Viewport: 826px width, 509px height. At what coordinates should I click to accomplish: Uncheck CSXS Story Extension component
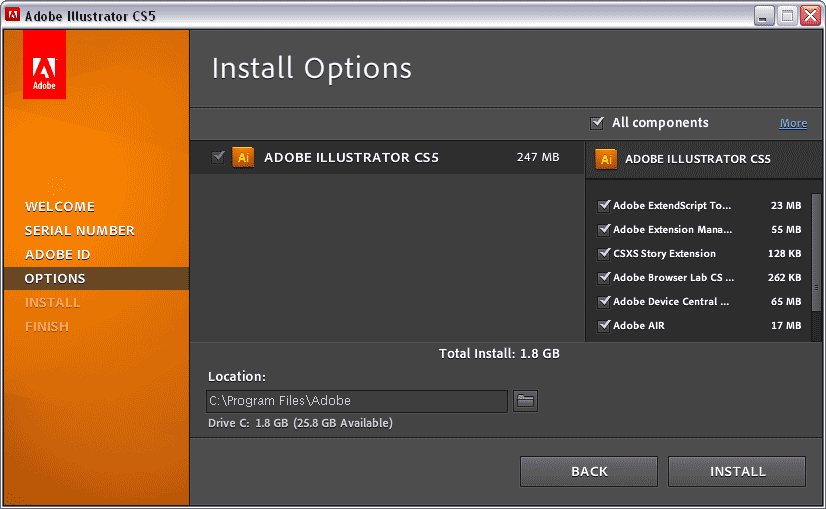tap(604, 253)
